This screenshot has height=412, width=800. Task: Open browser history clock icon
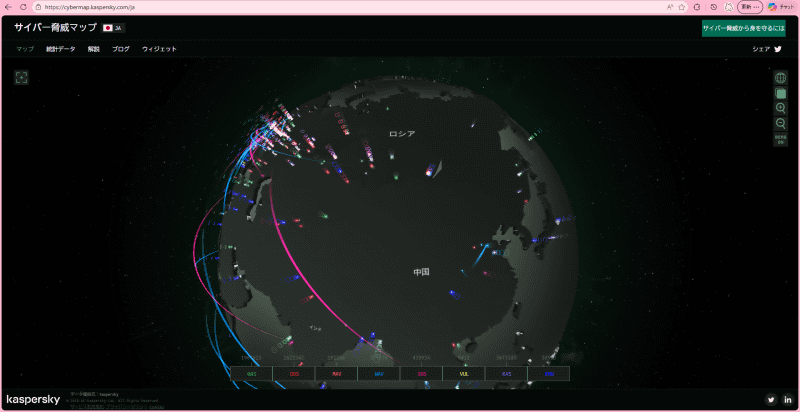(714, 7)
